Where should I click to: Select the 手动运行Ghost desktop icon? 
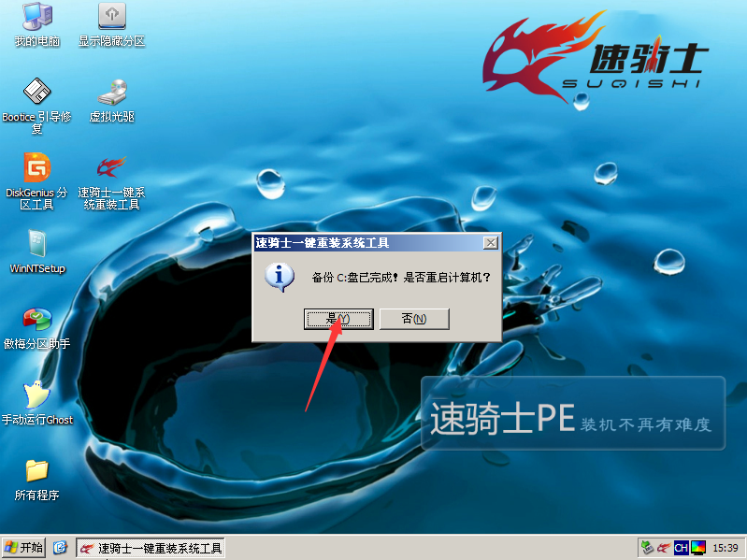click(37, 403)
